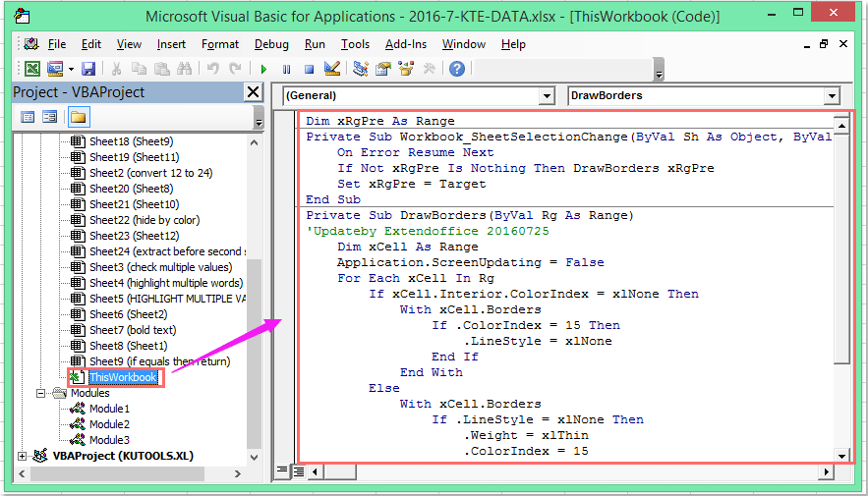The image size is (868, 496).
Task: Open the Tools menu
Action: 355,44
